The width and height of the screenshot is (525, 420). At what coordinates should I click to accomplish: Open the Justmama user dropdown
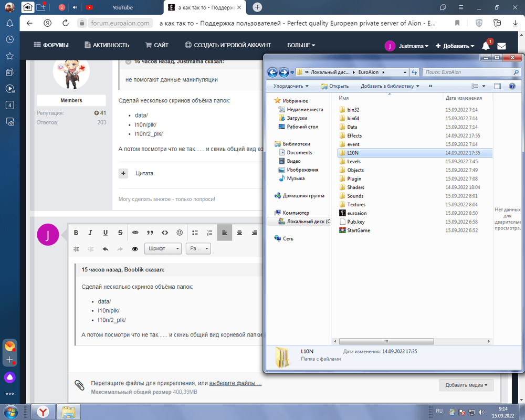[x=407, y=46]
